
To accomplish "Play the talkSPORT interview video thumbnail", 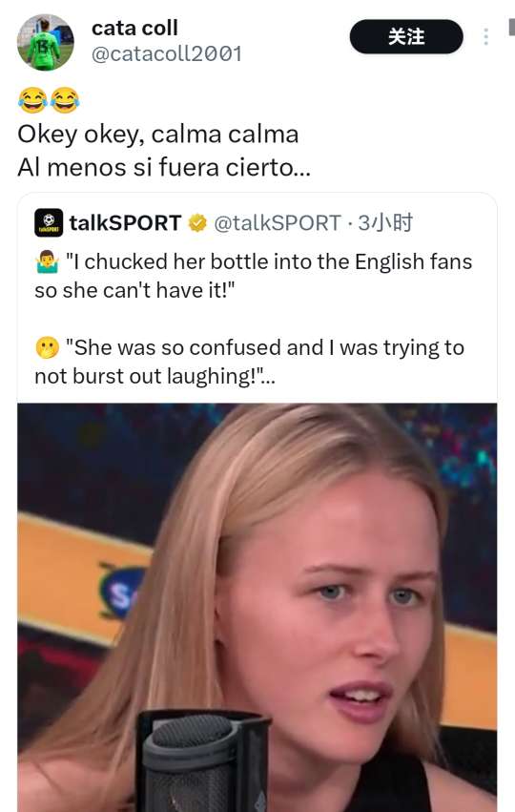I will [257, 608].
